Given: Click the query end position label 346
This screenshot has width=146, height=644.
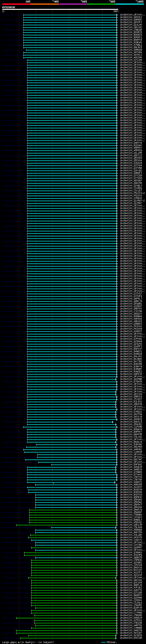Looking at the screenshot, I should click(x=115, y=11).
